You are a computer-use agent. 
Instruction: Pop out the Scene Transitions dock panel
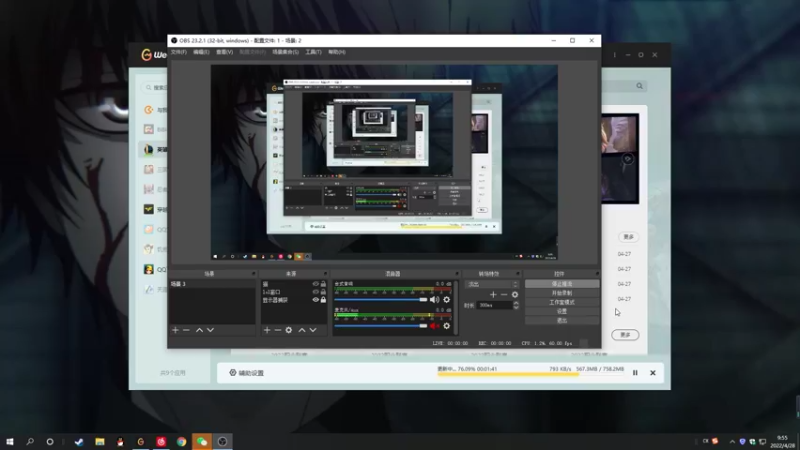pos(517,274)
